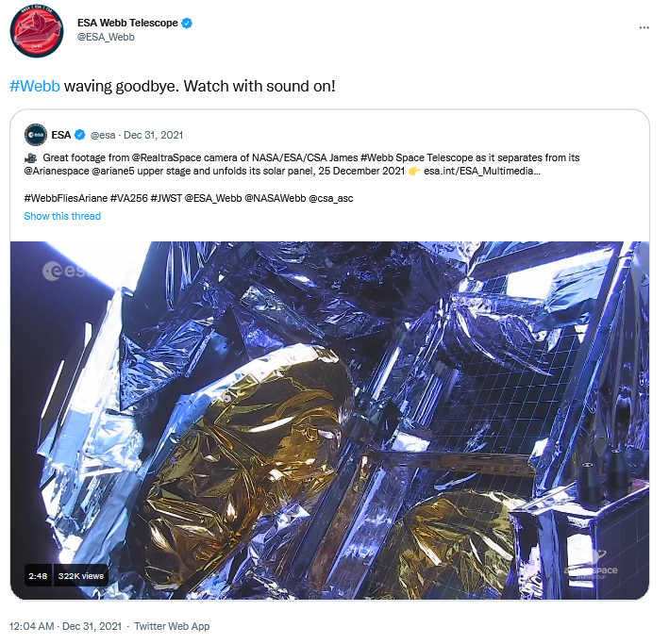Click the Twitter Web App source label
The width and height of the screenshot is (669, 644).
pyautogui.click(x=172, y=626)
